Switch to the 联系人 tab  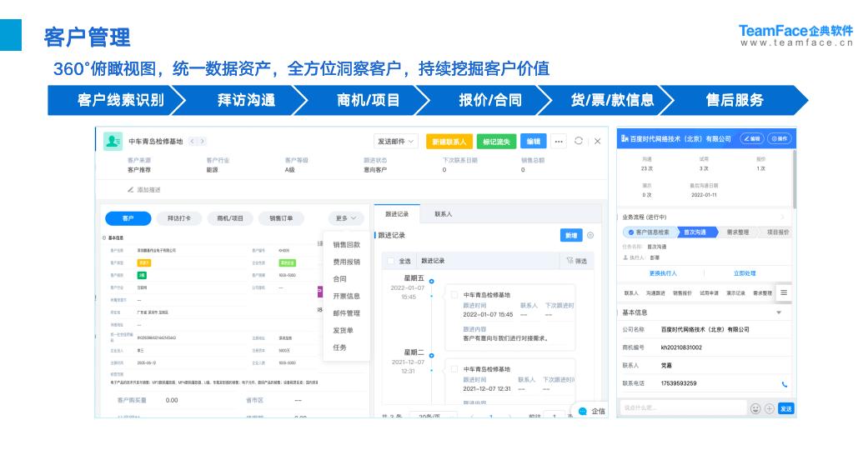coord(443,214)
